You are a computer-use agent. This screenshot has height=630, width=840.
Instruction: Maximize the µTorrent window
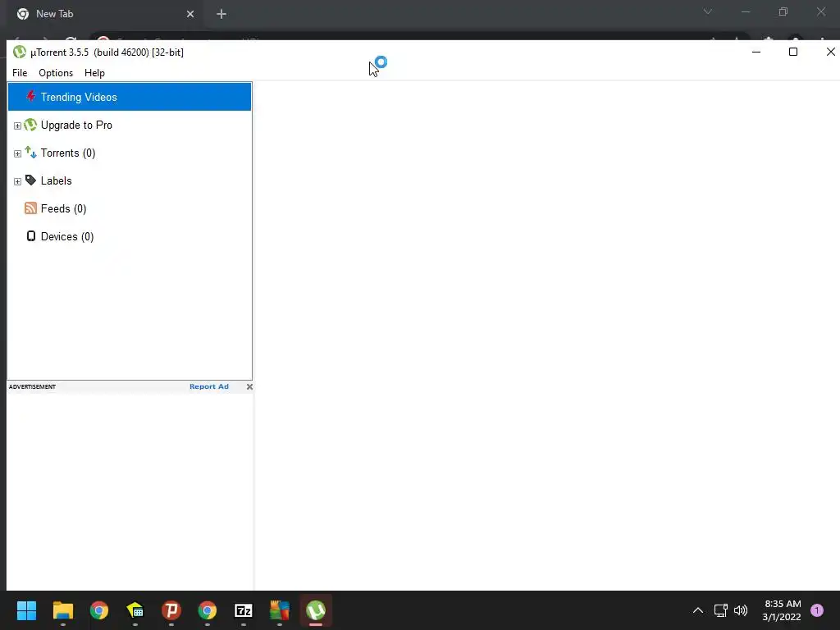click(x=793, y=52)
